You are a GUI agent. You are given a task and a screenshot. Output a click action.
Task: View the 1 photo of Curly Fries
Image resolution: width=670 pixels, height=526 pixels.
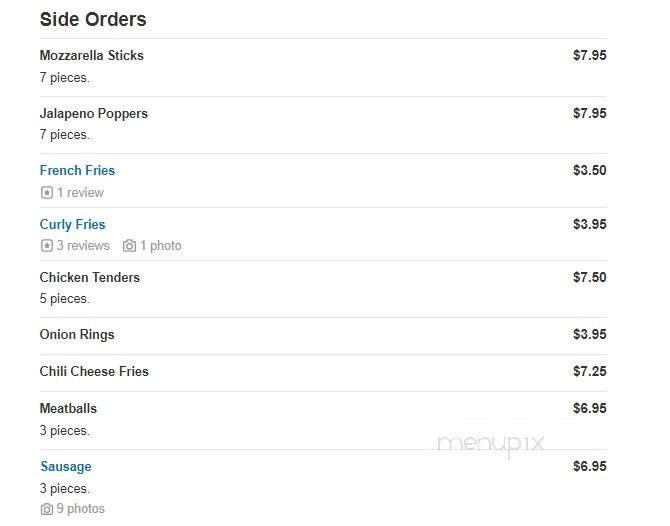160,246
